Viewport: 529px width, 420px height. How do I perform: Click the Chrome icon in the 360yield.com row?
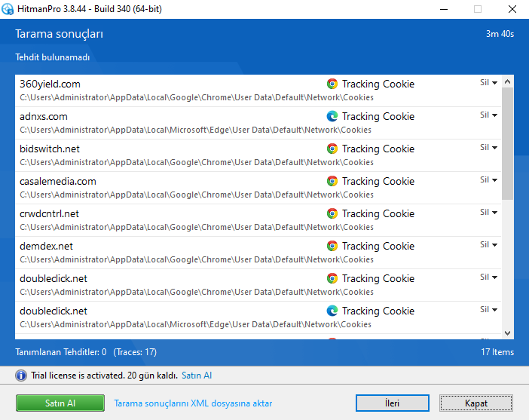(x=332, y=84)
